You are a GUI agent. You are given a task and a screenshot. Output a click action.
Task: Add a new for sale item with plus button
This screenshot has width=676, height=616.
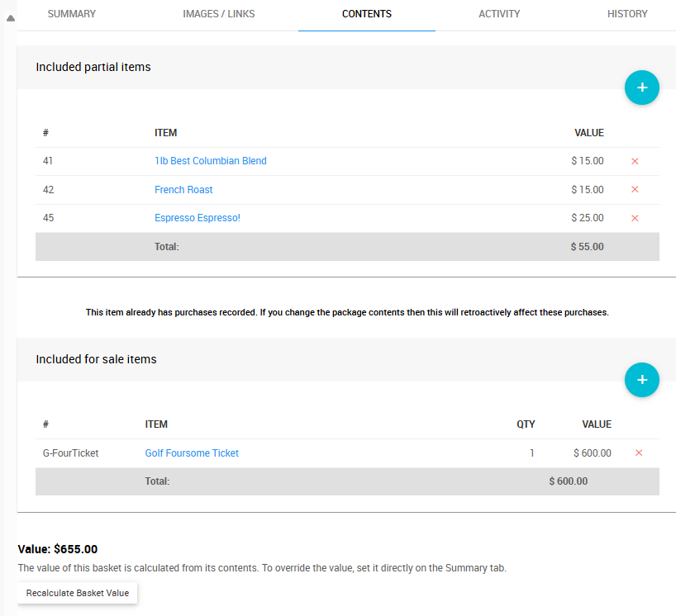(x=641, y=380)
